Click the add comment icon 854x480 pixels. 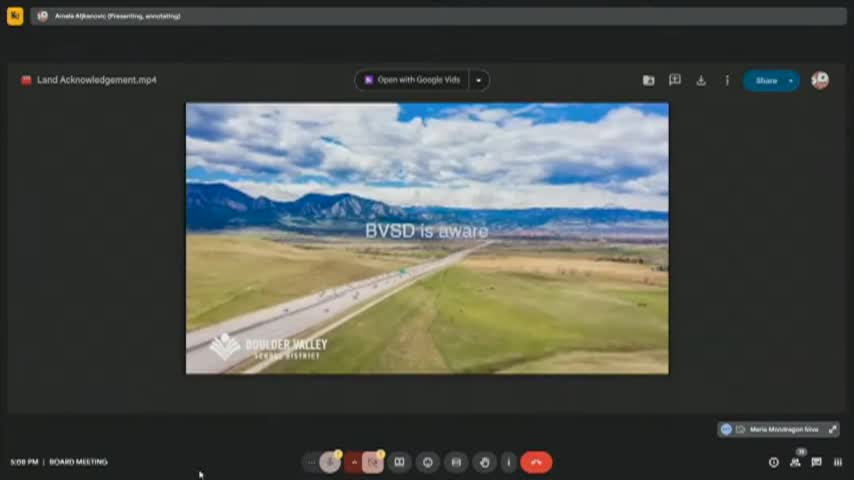click(x=675, y=80)
